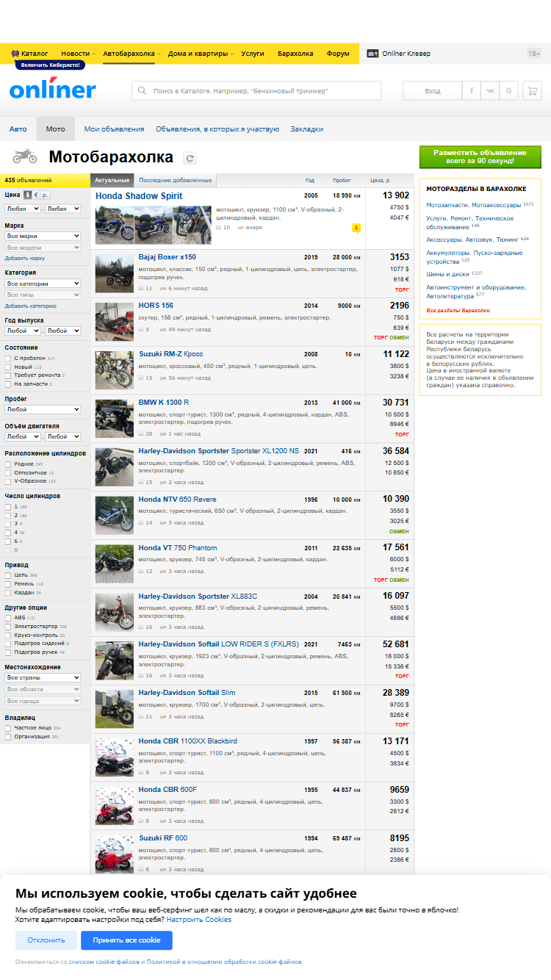Open the Все страны country dropdown
Image resolution: width=551 pixels, height=980 pixels.
(43, 677)
